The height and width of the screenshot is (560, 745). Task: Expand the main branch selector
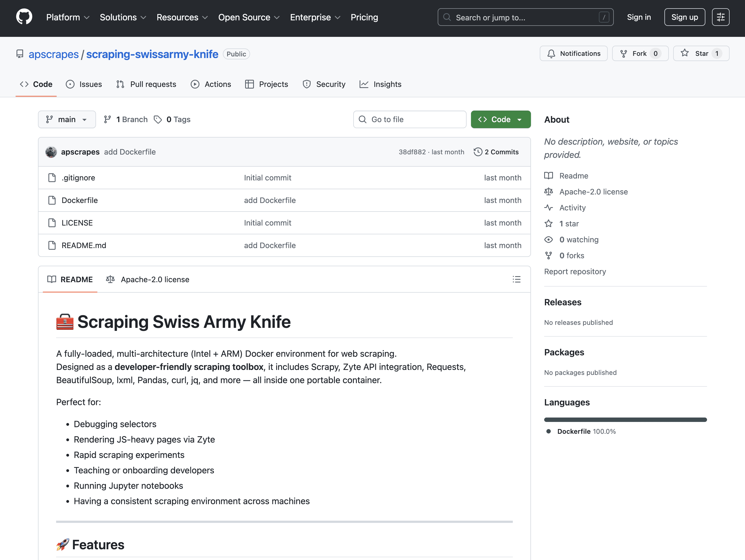67,120
